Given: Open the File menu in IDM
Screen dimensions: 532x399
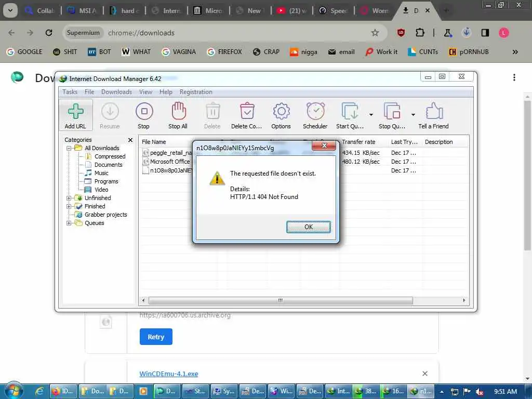Looking at the screenshot, I should [x=89, y=92].
